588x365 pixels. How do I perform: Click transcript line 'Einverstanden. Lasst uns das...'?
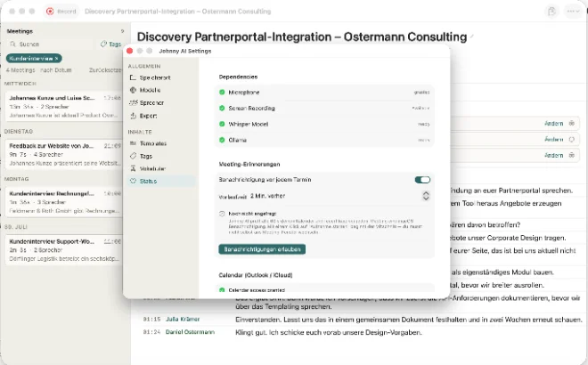tap(409, 320)
